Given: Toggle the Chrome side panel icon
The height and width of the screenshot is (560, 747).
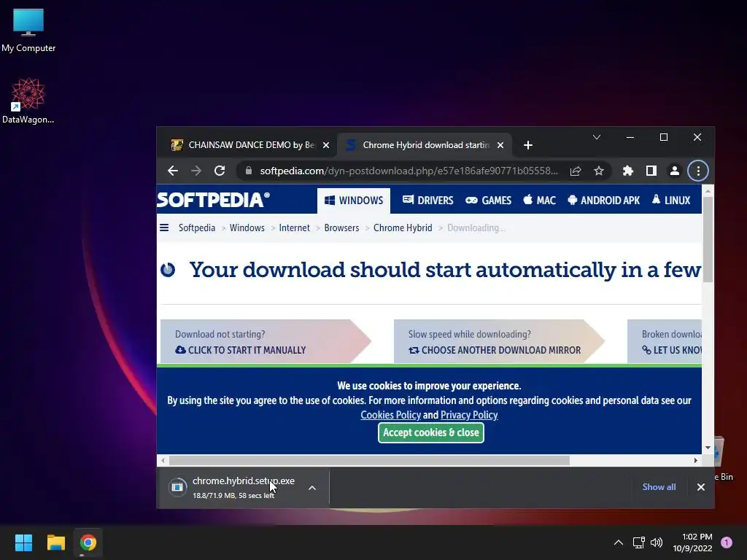Looking at the screenshot, I should (651, 171).
